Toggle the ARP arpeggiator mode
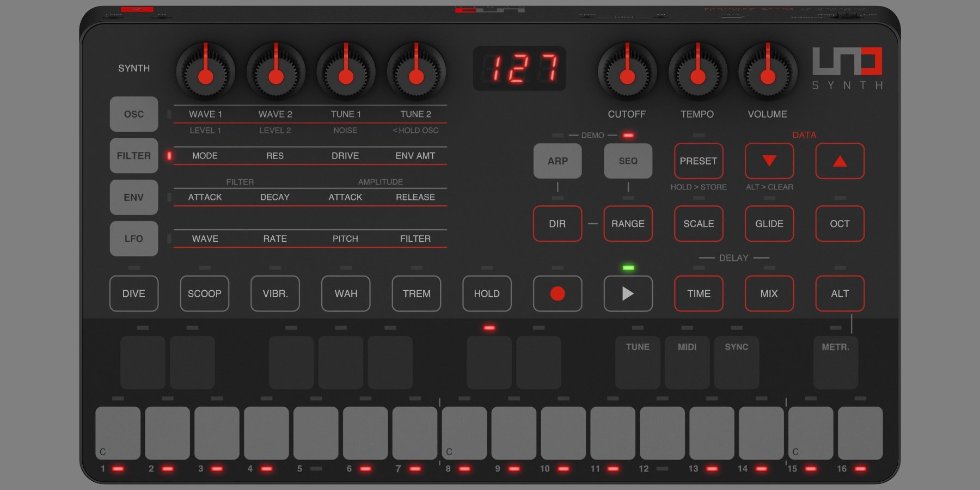980x490 pixels. (x=558, y=161)
